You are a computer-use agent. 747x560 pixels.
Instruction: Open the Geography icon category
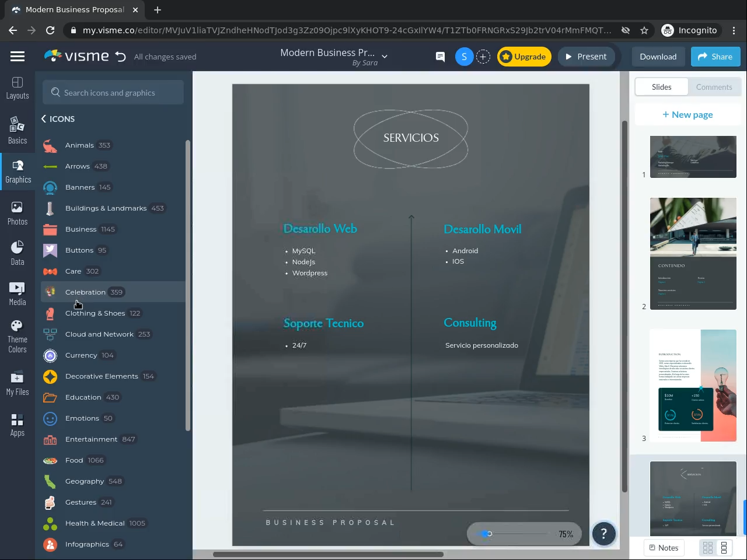pos(113,481)
